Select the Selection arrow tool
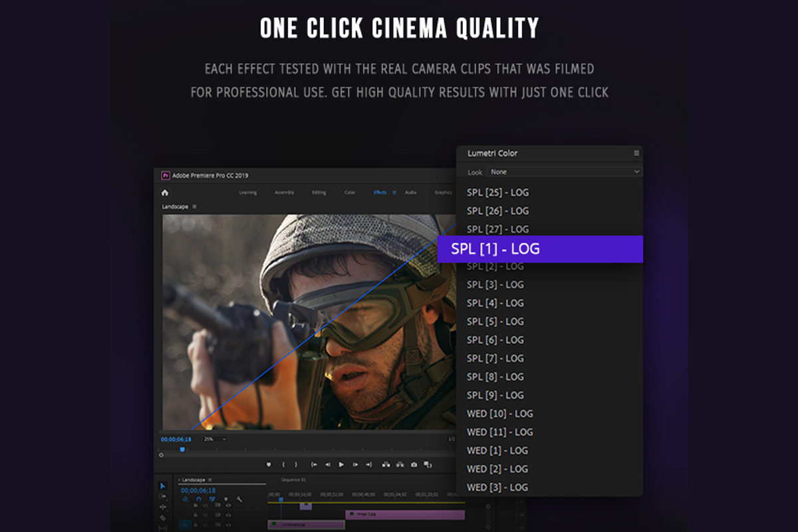This screenshot has height=532, width=798. click(163, 486)
